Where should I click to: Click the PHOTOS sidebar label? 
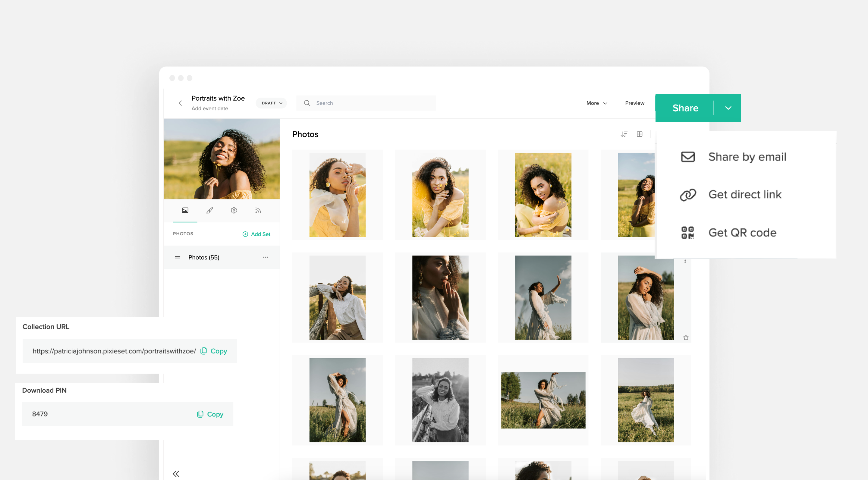coord(183,234)
